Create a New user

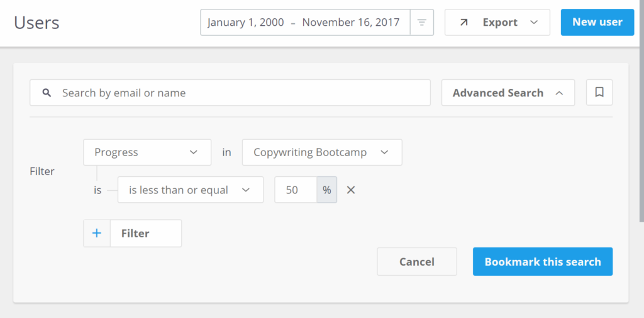point(597,22)
